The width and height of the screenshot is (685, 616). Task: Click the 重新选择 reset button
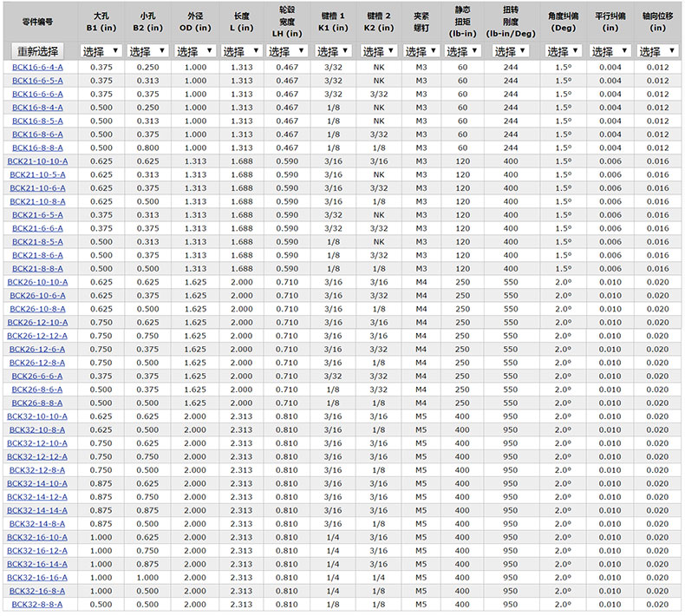tap(37, 51)
